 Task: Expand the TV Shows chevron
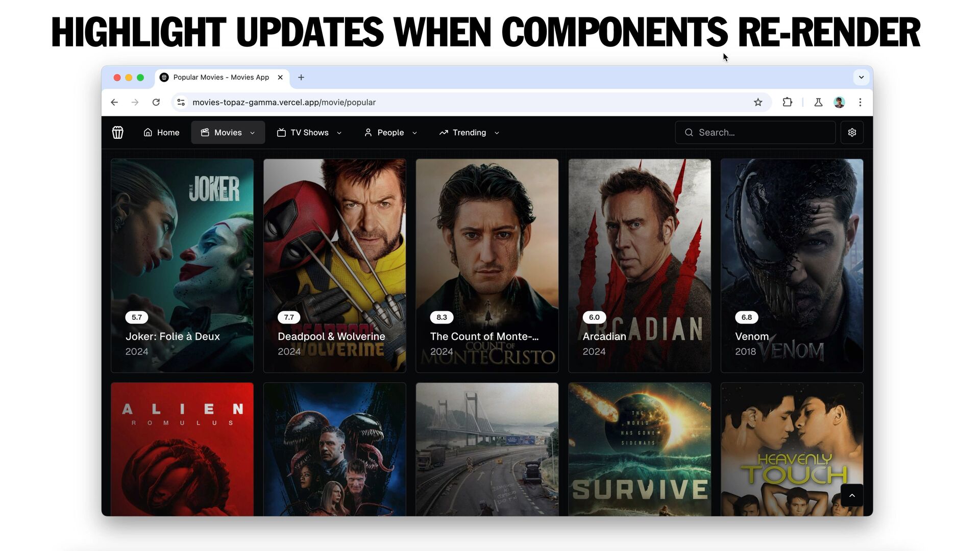pyautogui.click(x=339, y=133)
